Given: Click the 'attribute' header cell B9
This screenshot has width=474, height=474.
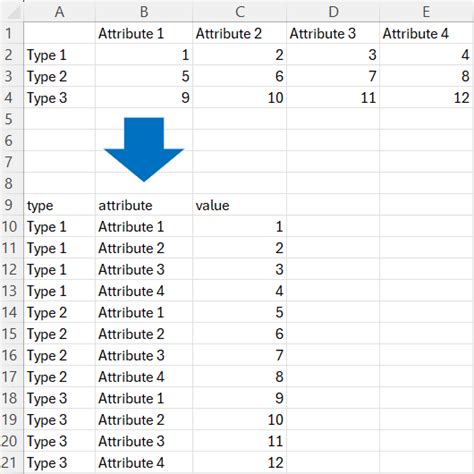Looking at the screenshot, I should click(144, 205).
